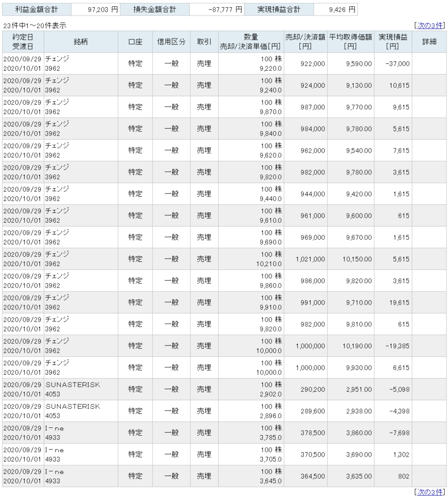This screenshot has width=448, height=499.
Task: Click the average cost 10,190.00 cell
Action: point(351,346)
